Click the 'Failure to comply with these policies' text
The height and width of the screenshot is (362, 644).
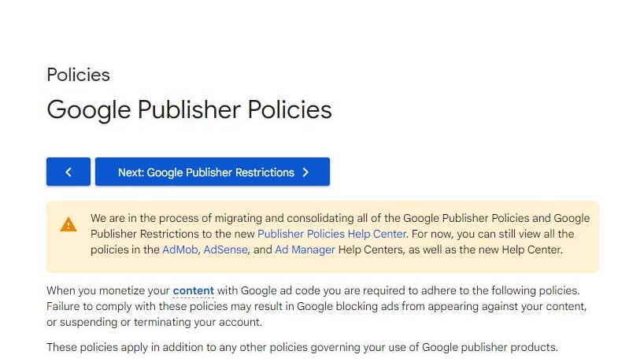(x=137, y=306)
